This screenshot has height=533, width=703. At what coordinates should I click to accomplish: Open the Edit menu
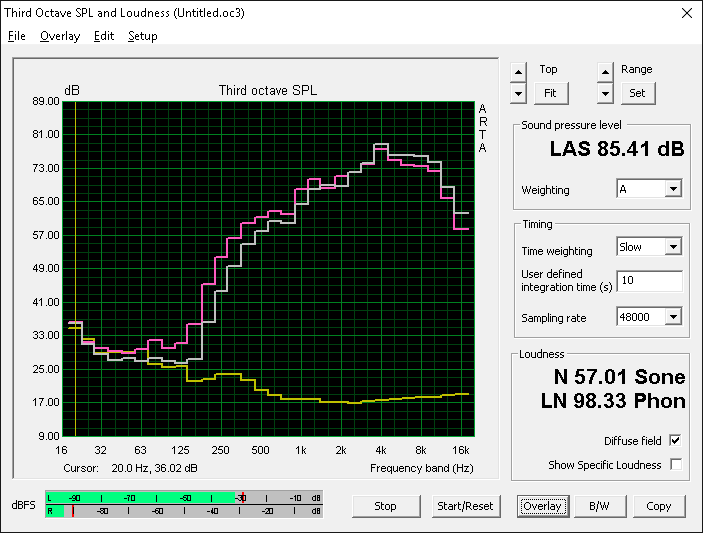click(x=104, y=36)
